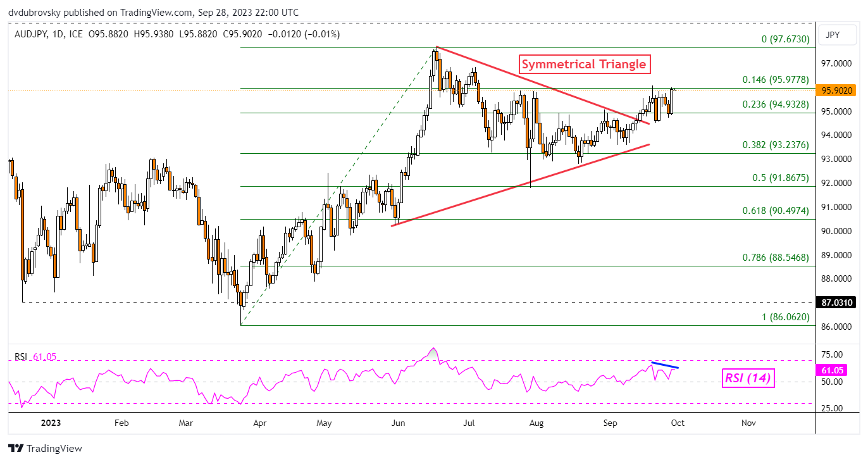Select the 0.382 (93.2376) Fibonacci label

tap(776, 145)
